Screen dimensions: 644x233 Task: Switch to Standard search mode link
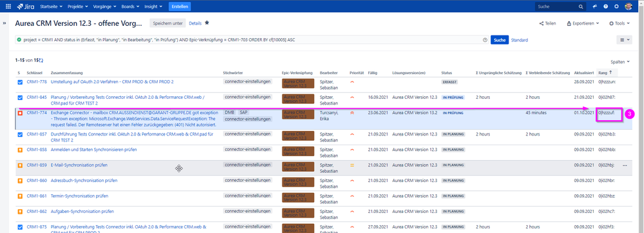(x=520, y=40)
